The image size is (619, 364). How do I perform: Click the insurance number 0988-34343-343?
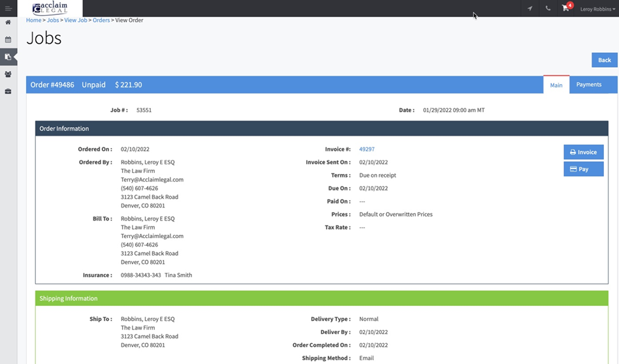(x=141, y=275)
